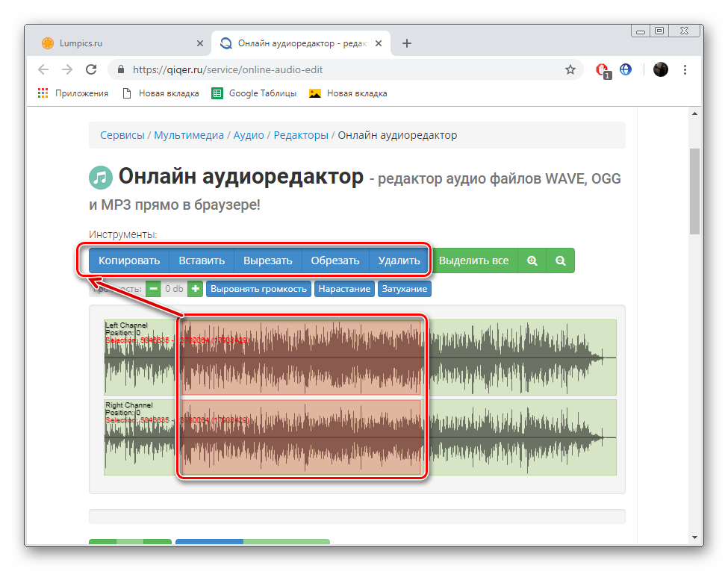Open a new browser tab
This screenshot has width=728, height=571.
(x=406, y=43)
